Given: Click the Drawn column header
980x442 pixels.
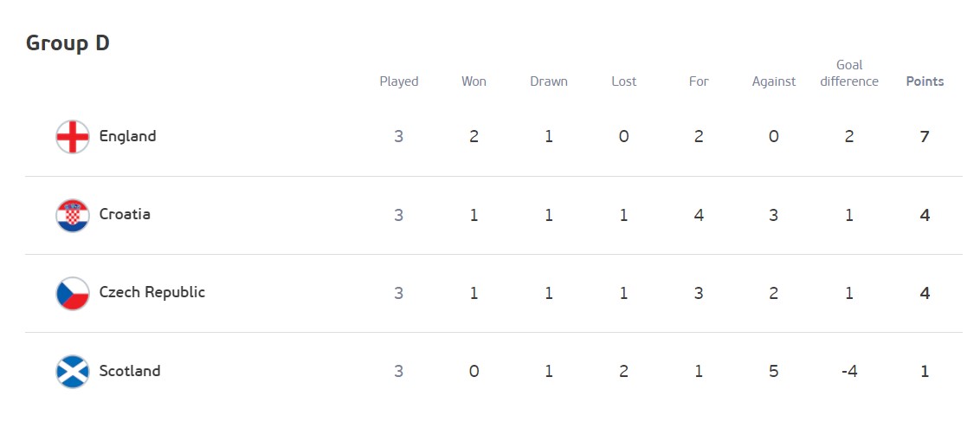Looking at the screenshot, I should tap(549, 81).
